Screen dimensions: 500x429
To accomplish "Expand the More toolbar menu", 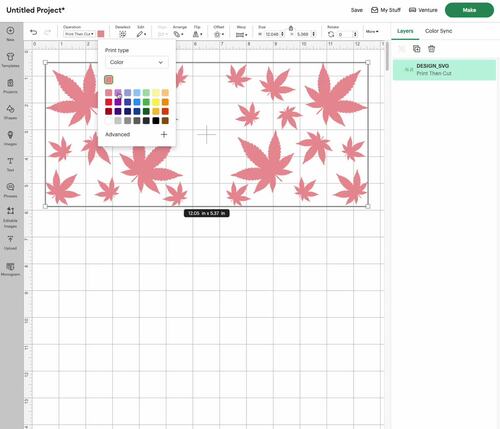I will coord(372,31).
